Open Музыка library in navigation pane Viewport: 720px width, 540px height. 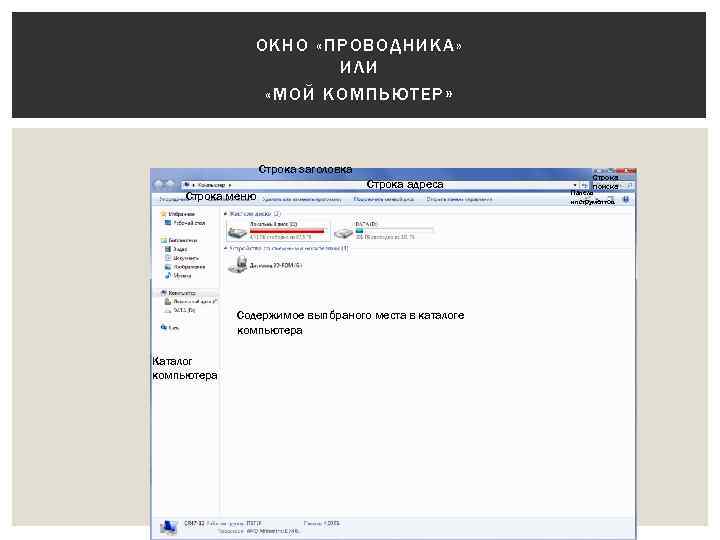point(178,276)
